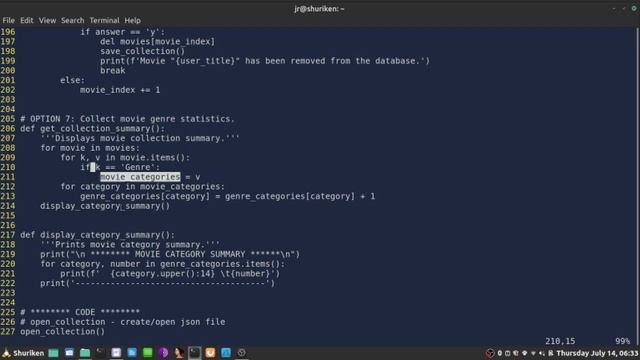
Task: Open the portrait avatar taskbar icon
Action: pyautogui.click(x=179, y=353)
